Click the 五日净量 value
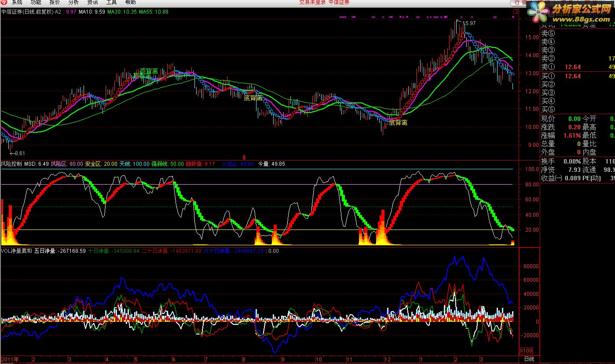This screenshot has width=615, height=364. 60,251
